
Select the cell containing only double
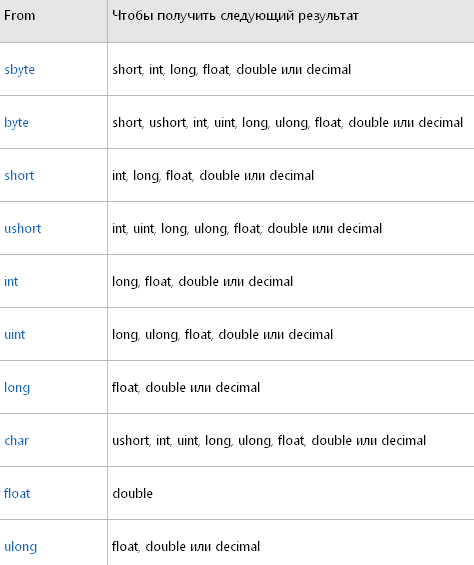pyautogui.click(x=291, y=493)
